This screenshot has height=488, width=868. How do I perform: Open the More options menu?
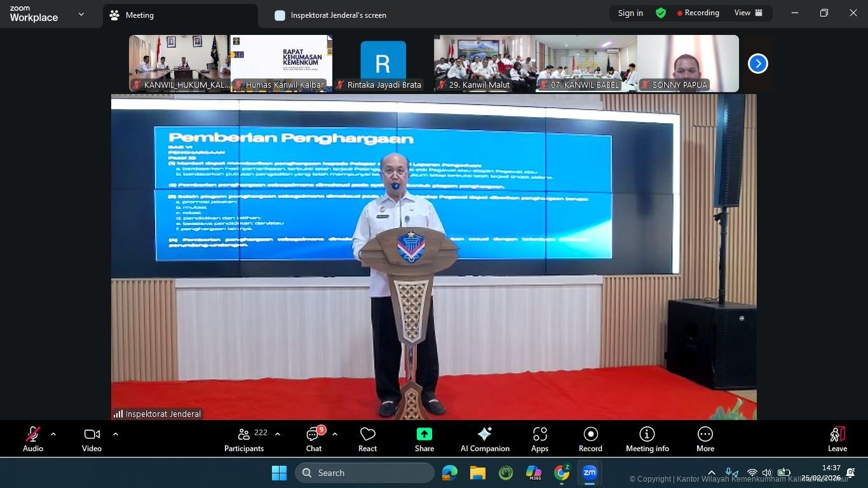coord(705,439)
